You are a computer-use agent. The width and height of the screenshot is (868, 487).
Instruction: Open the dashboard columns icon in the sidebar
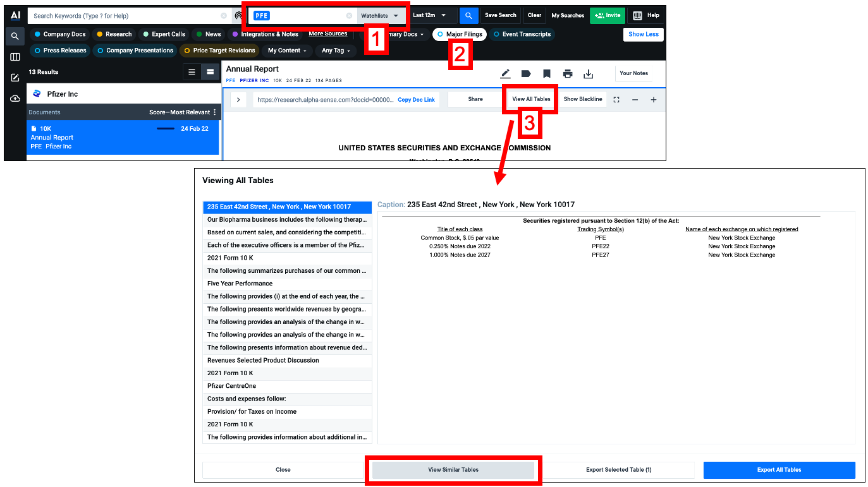15,57
